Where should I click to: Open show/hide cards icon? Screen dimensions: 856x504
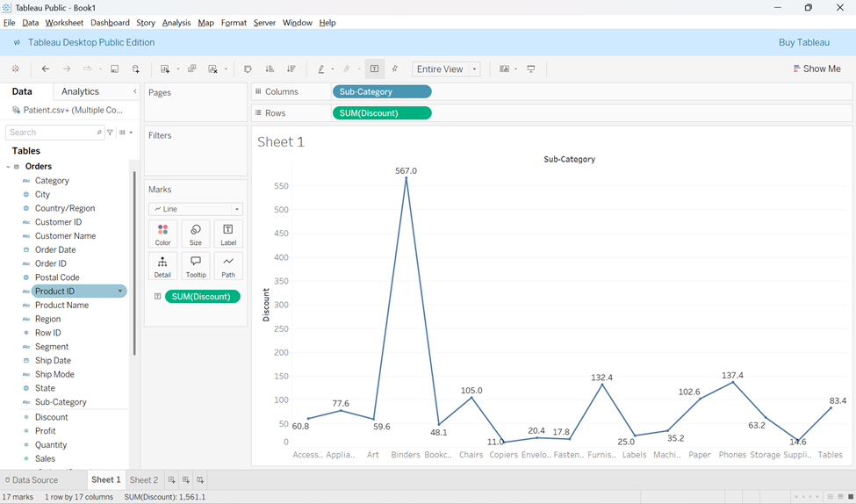pyautogui.click(x=505, y=68)
